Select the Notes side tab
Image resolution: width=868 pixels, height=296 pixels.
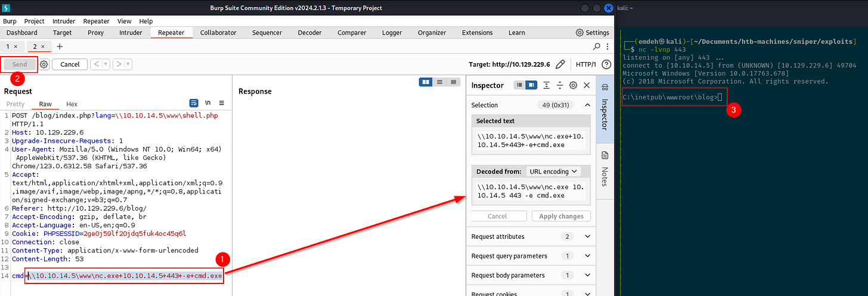604,168
